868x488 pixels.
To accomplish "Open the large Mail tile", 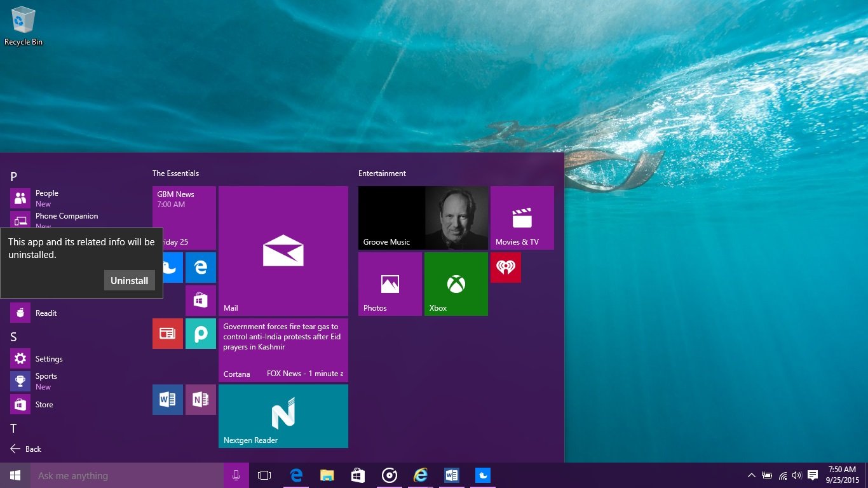I will click(x=283, y=251).
